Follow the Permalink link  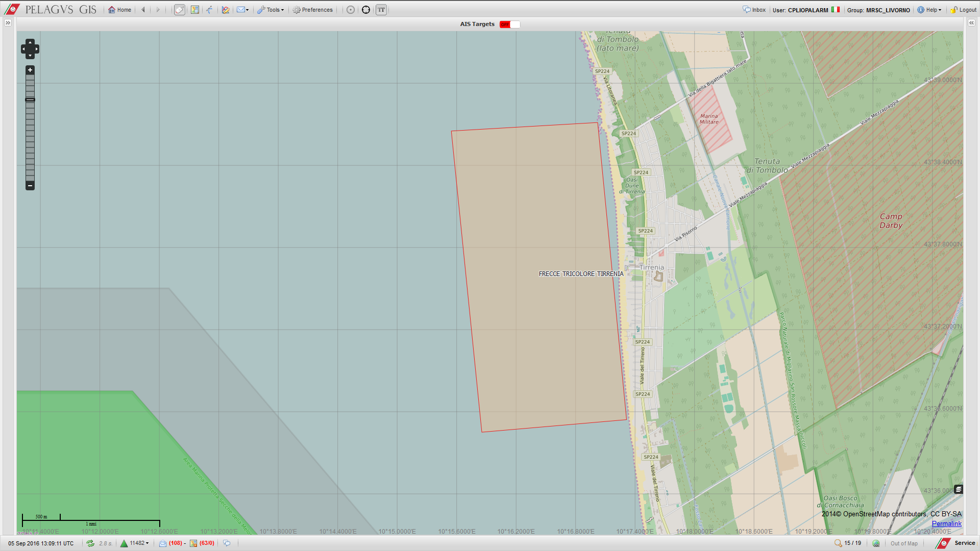(x=946, y=523)
